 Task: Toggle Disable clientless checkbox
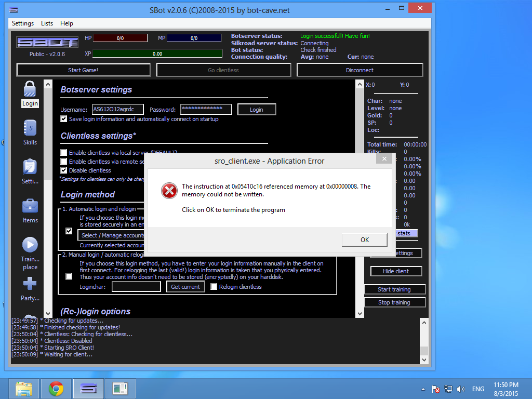tap(64, 170)
